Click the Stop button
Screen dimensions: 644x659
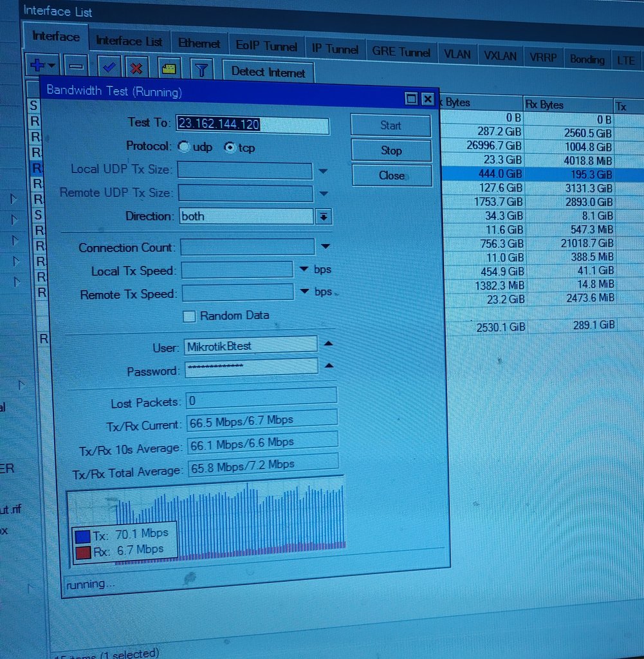(x=391, y=151)
